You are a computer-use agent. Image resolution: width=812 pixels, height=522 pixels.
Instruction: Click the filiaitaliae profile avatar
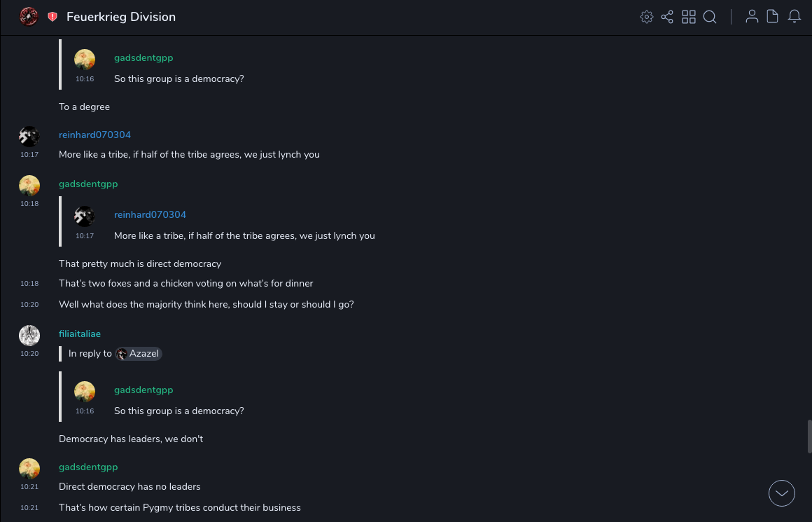coord(29,336)
